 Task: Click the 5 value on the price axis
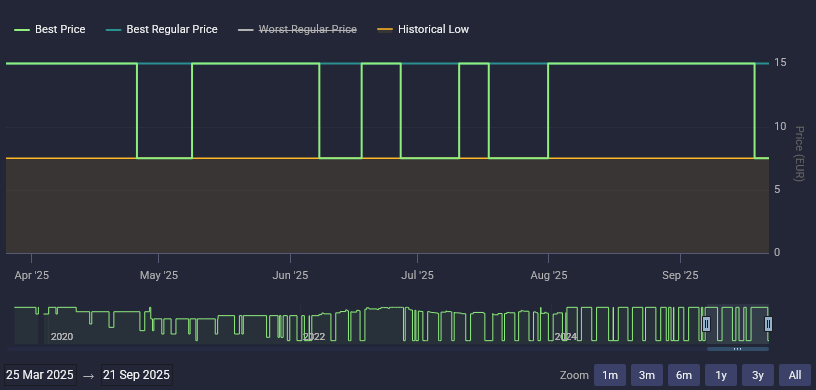click(x=777, y=190)
